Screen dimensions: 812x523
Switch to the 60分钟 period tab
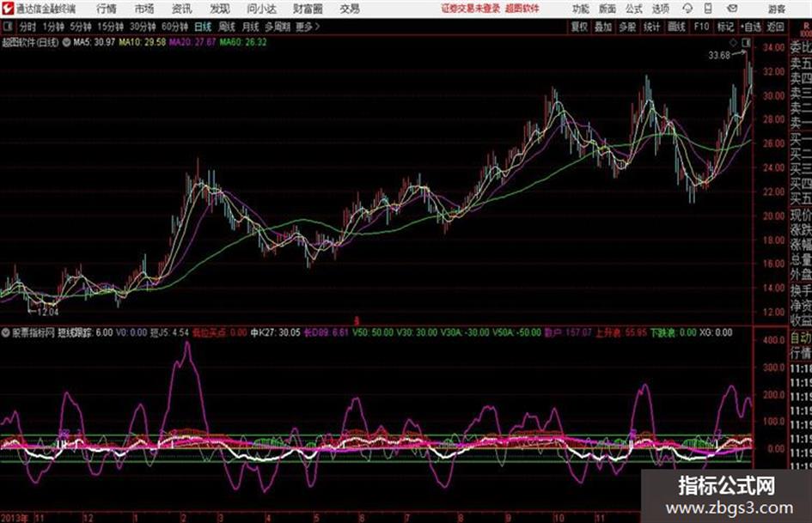pos(174,27)
